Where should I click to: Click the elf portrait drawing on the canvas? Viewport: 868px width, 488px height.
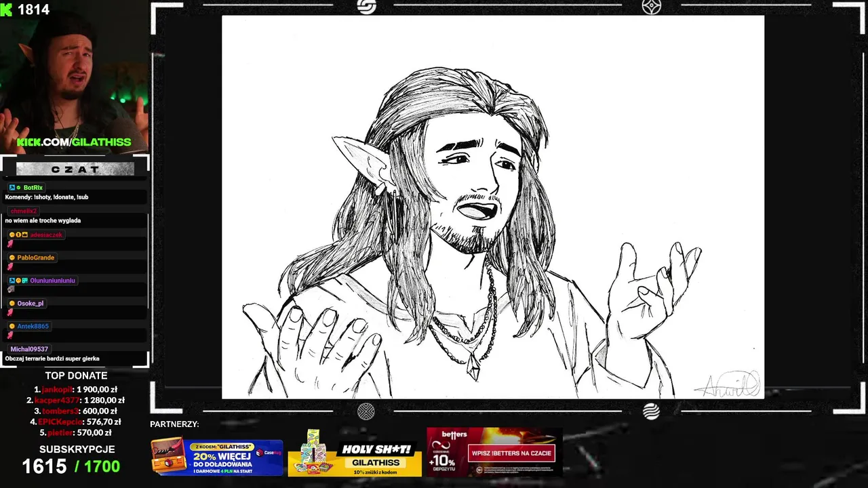pos(493,207)
